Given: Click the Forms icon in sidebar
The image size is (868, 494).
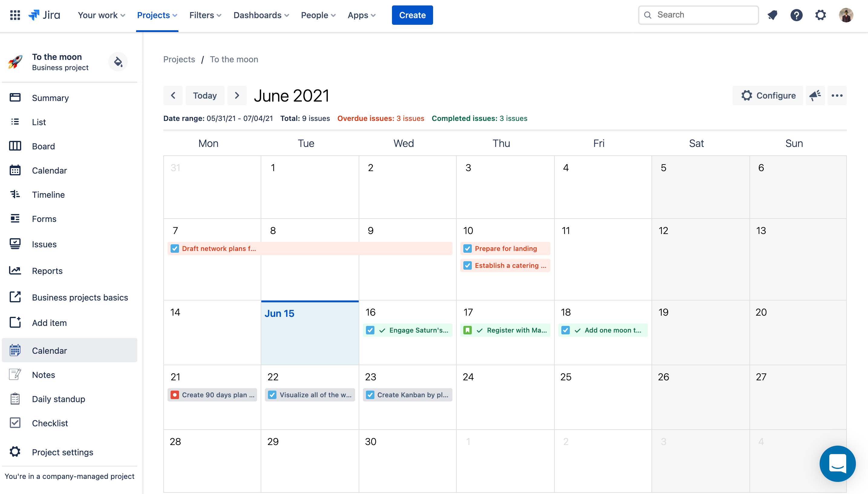Looking at the screenshot, I should pyautogui.click(x=15, y=218).
